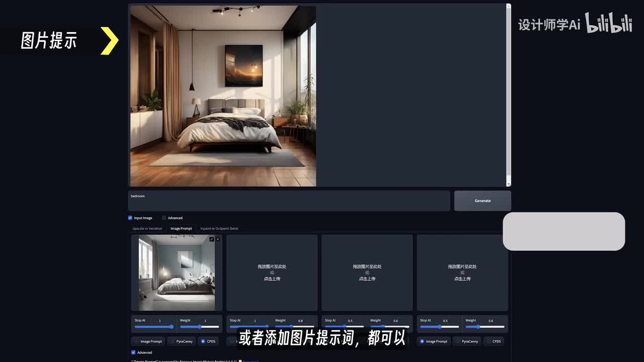Viewport: 644px width, 362px height.
Task: Click the Stop At slider of the fourth slot
Action: click(439, 327)
